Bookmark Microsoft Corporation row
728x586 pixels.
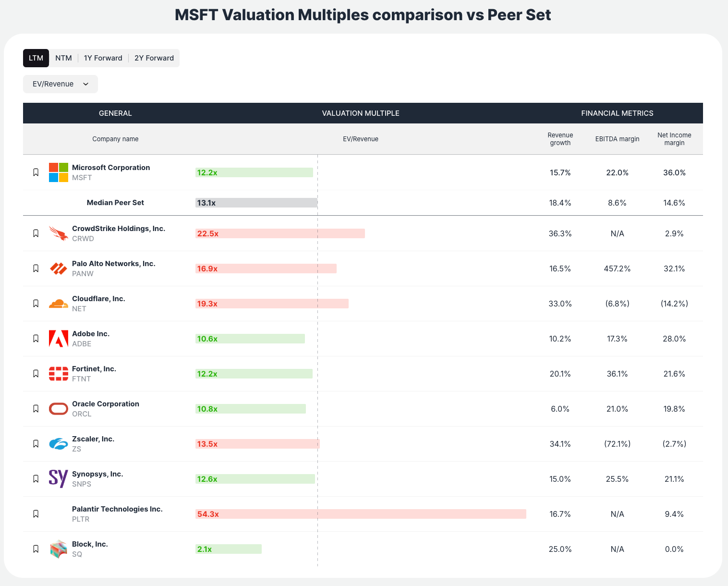pos(36,171)
